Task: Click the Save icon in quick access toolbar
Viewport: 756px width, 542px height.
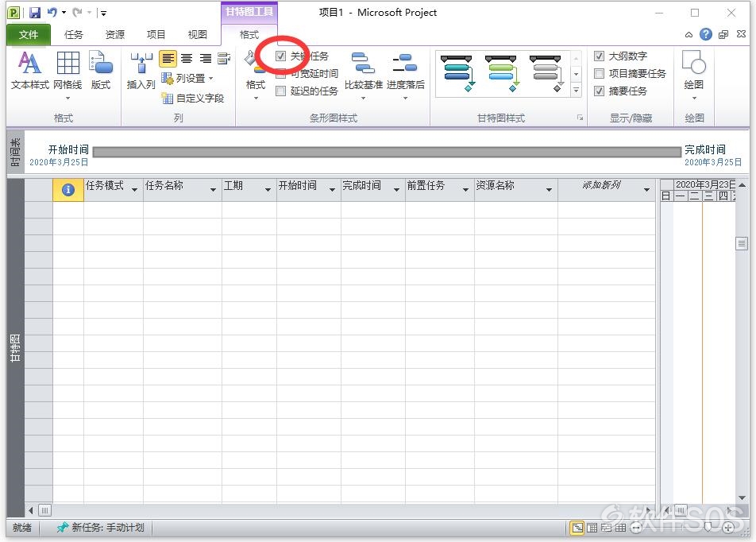Action: click(35, 13)
